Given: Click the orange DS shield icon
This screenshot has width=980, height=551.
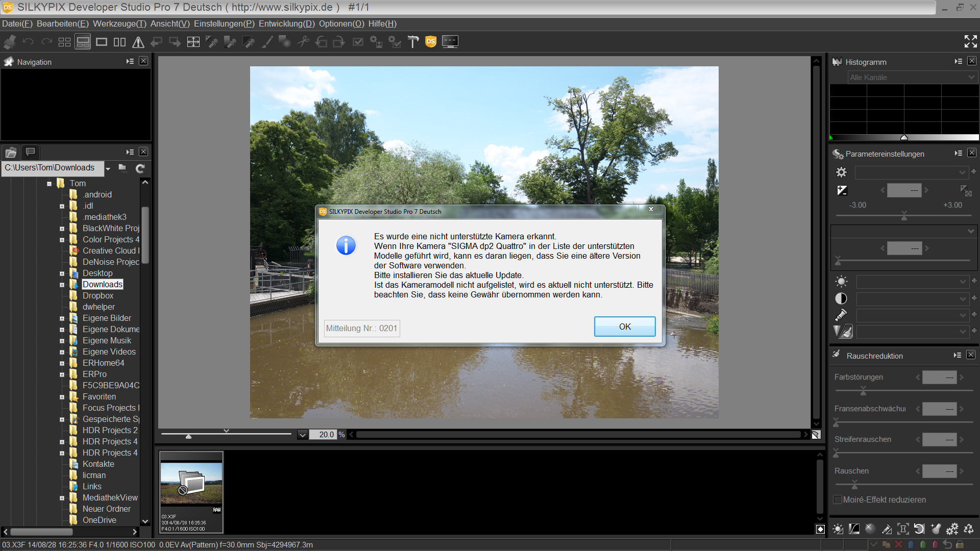Looking at the screenshot, I should [x=431, y=42].
